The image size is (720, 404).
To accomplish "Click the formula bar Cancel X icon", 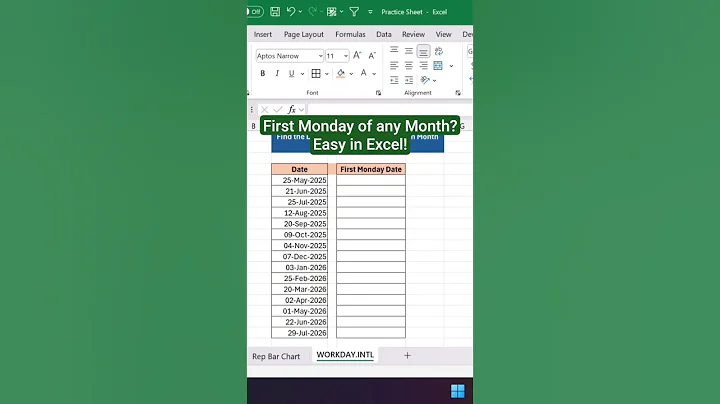I will click(264, 109).
